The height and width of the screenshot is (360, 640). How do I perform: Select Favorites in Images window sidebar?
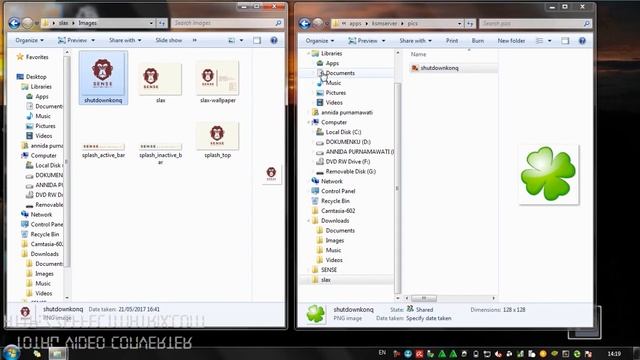(32, 57)
